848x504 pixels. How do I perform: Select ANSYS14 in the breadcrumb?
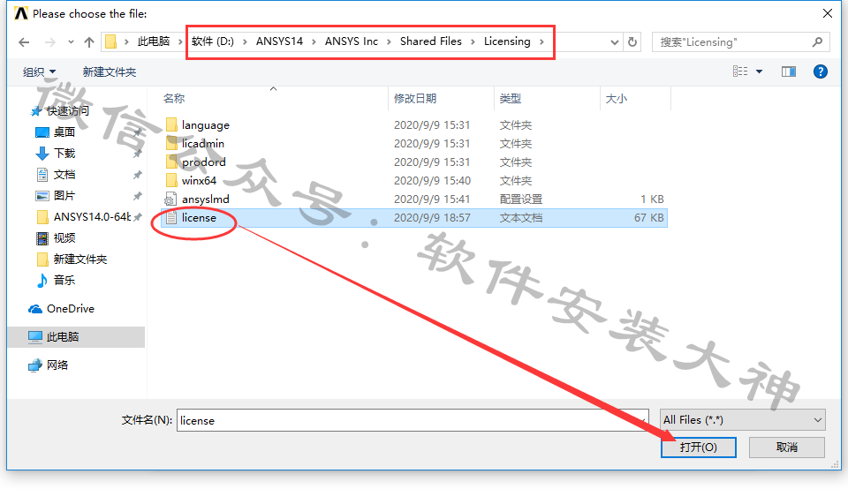[x=279, y=41]
